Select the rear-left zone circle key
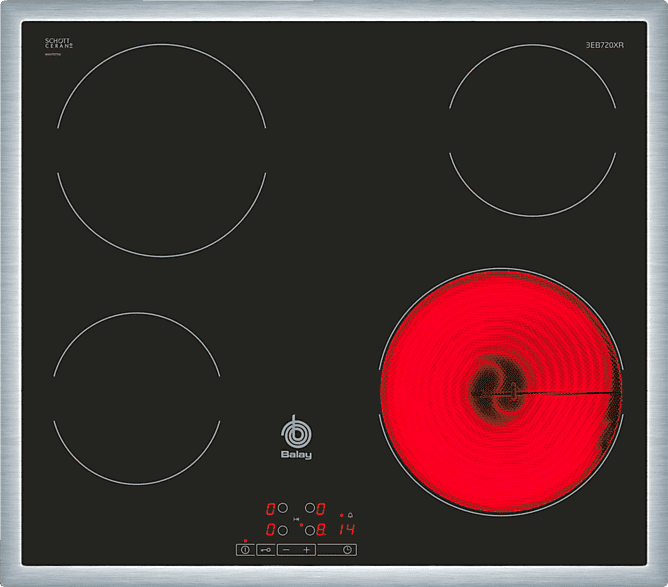668x587 pixels. pos(283,508)
